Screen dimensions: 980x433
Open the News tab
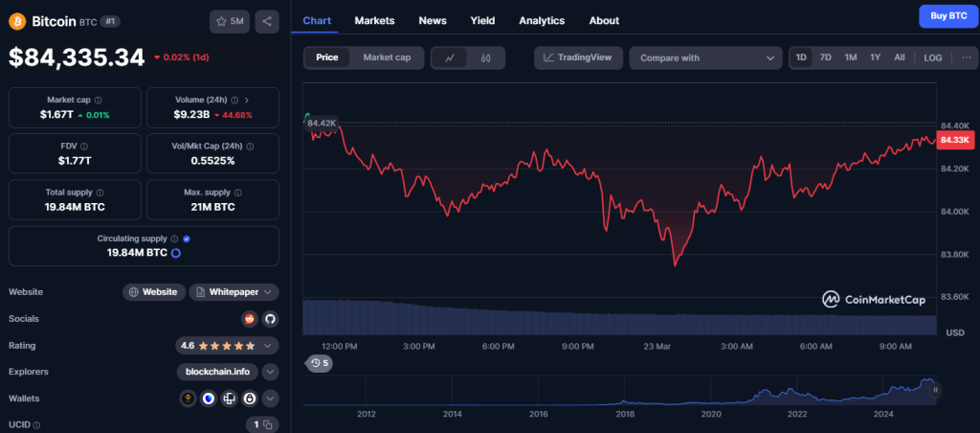click(433, 21)
